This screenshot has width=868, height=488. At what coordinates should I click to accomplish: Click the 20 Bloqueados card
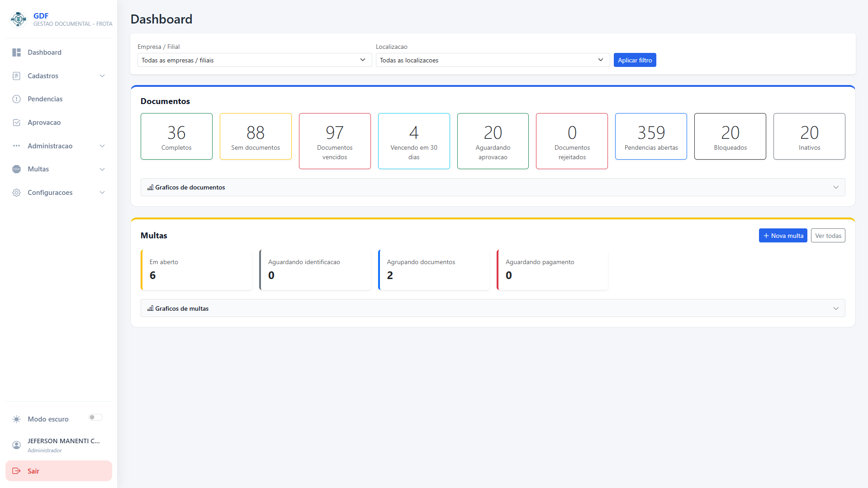[x=730, y=136]
